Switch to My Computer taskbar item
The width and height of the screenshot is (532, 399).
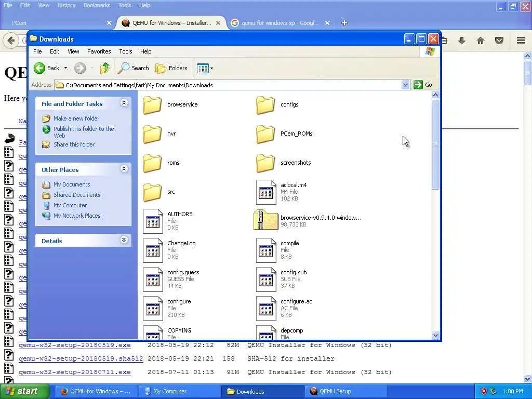pos(179,391)
